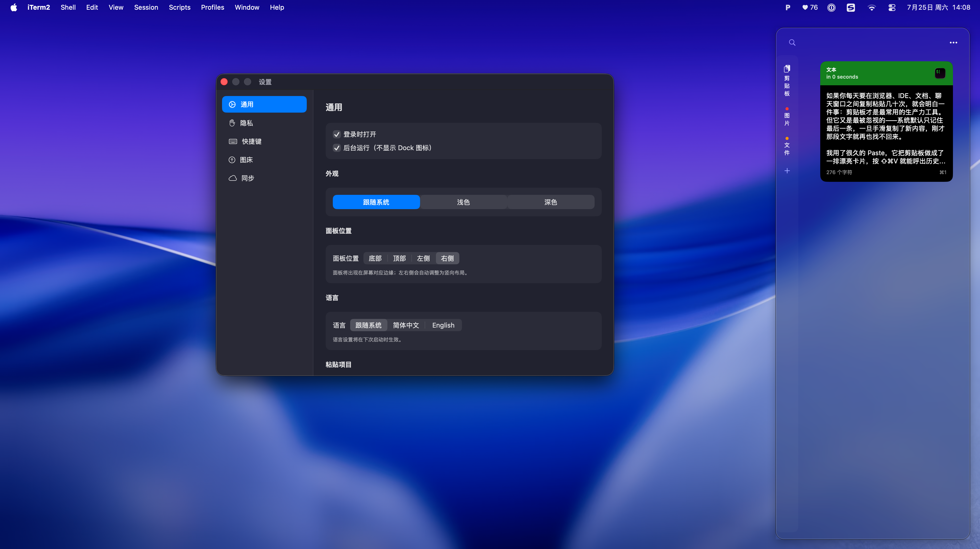The width and height of the screenshot is (980, 549).
Task: Open the View menu
Action: pos(116,7)
